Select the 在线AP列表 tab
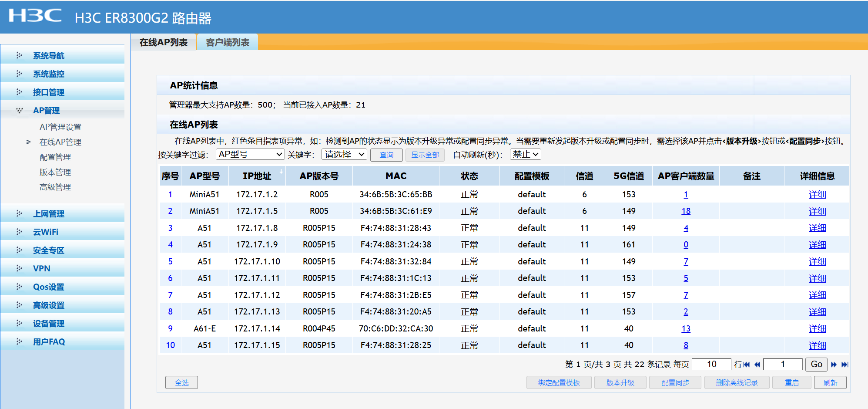This screenshot has height=409, width=868. coord(164,42)
